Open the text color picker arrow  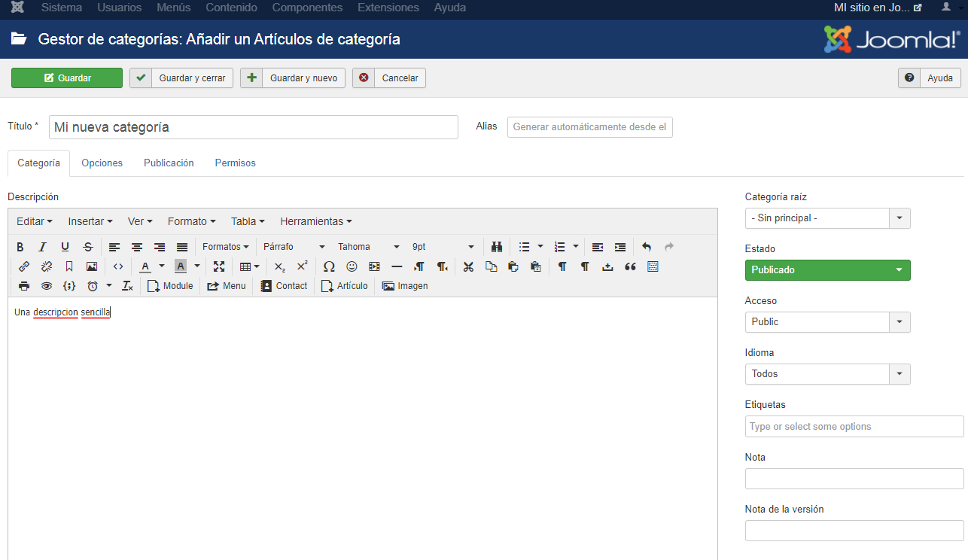161,266
